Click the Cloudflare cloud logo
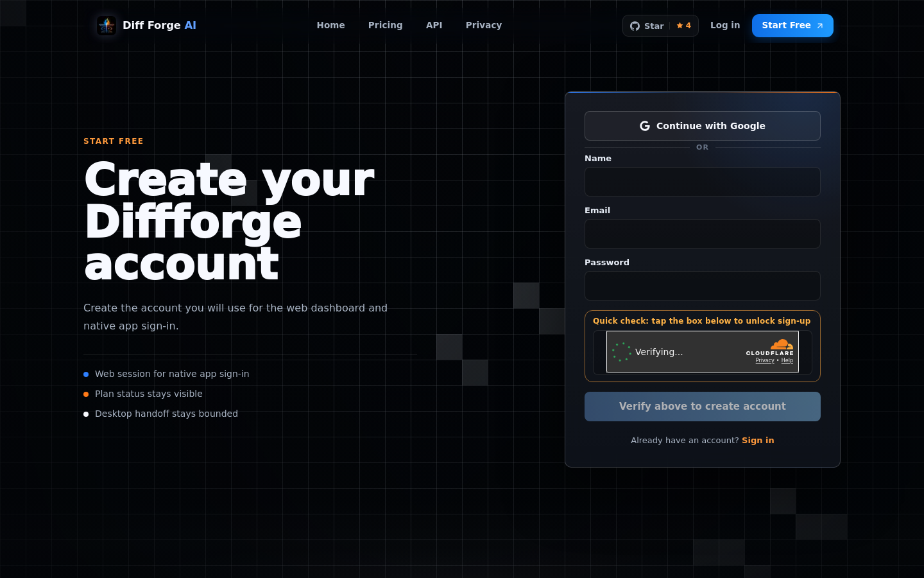This screenshot has height=578, width=924. pos(782,344)
